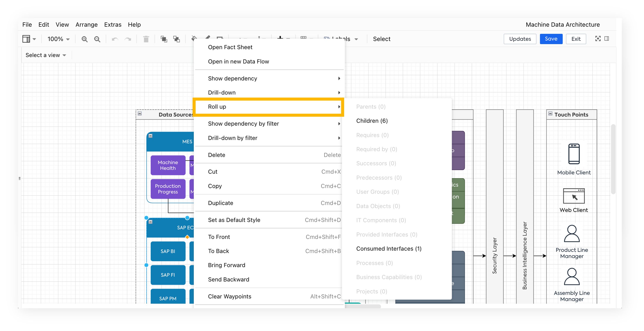Click the trash delete icon

tap(146, 39)
